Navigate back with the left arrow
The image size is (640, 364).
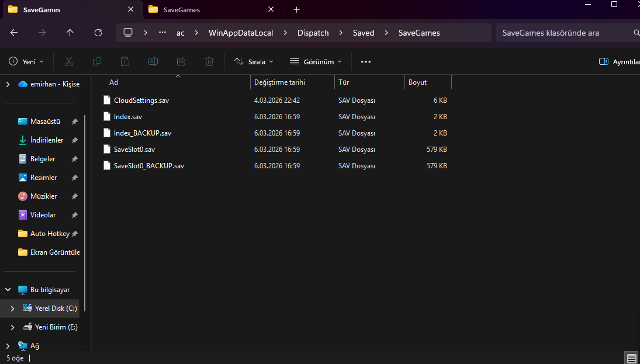point(14,33)
